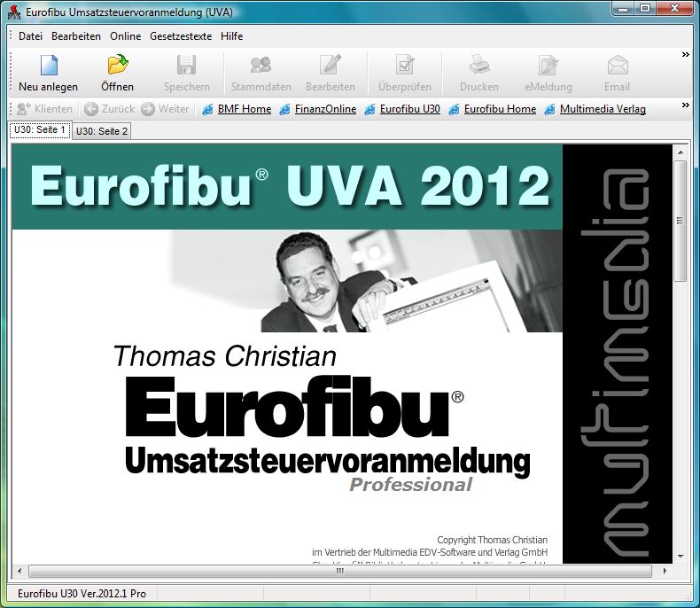Click the Email envelope icon
The width and height of the screenshot is (700, 608).
coord(618,66)
